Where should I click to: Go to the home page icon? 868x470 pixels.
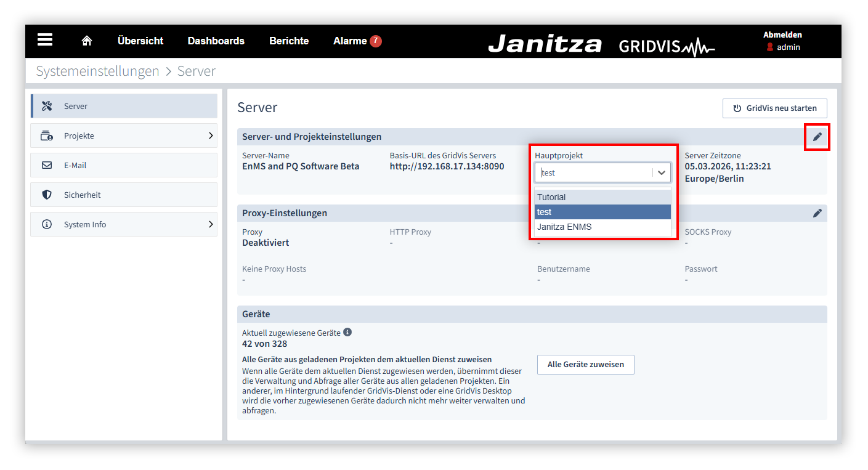(x=87, y=41)
